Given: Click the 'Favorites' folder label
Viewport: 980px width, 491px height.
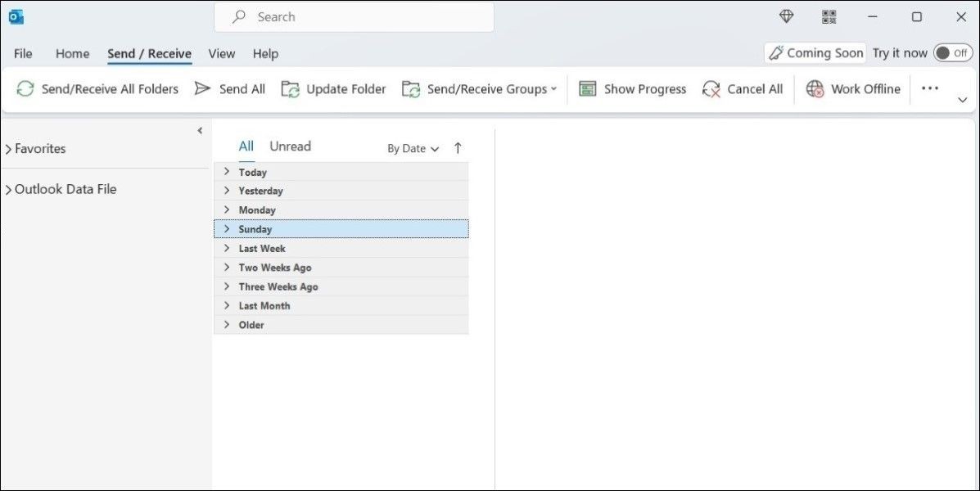Looking at the screenshot, I should point(40,149).
